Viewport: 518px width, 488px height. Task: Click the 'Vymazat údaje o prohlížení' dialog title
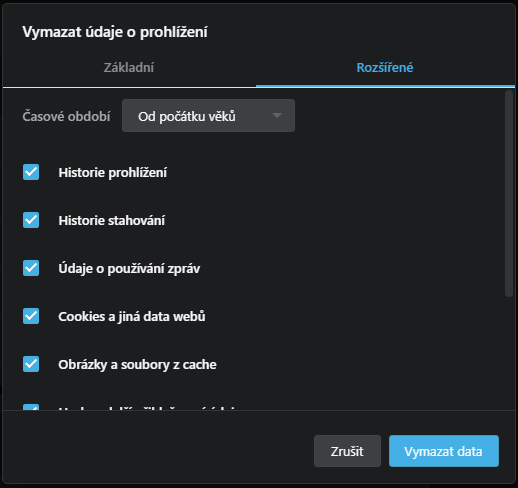[115, 32]
